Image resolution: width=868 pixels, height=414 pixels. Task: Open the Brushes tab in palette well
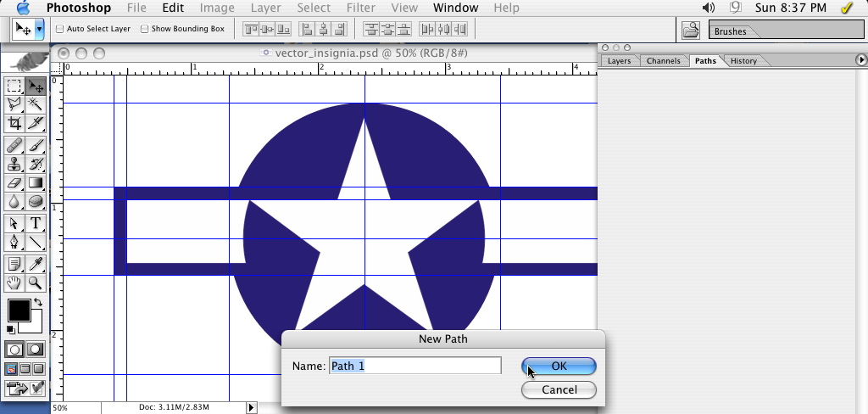(730, 31)
